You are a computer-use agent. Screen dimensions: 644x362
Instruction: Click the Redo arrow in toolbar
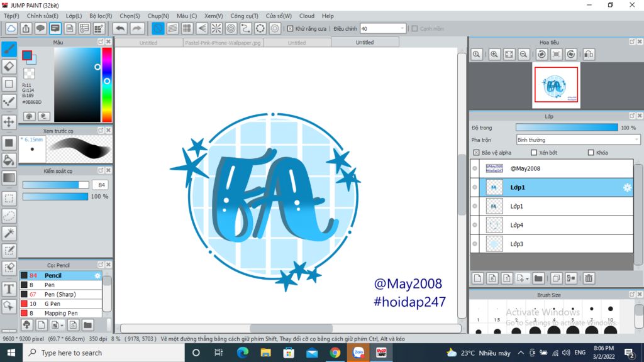pyautogui.click(x=136, y=29)
